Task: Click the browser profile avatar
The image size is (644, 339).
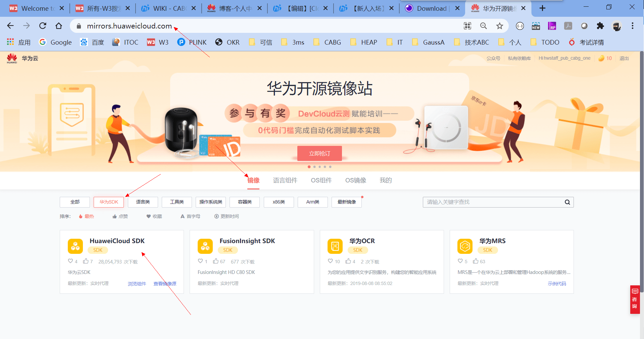Action: point(617,26)
